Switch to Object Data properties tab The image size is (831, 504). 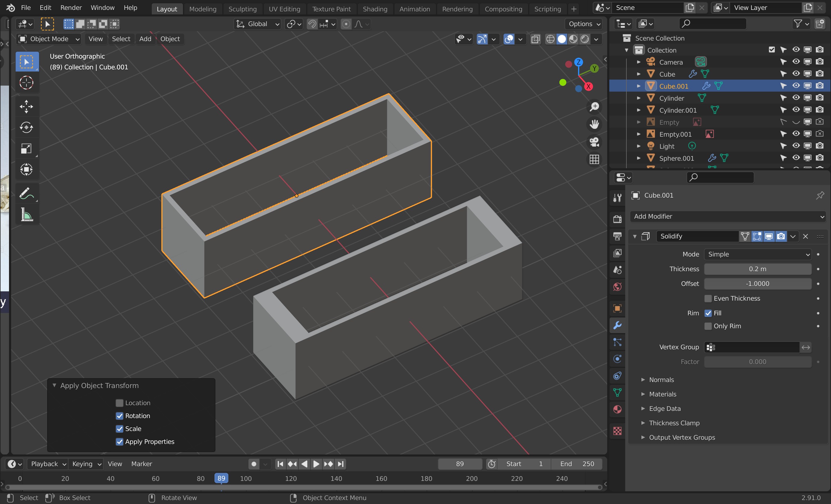click(x=617, y=392)
